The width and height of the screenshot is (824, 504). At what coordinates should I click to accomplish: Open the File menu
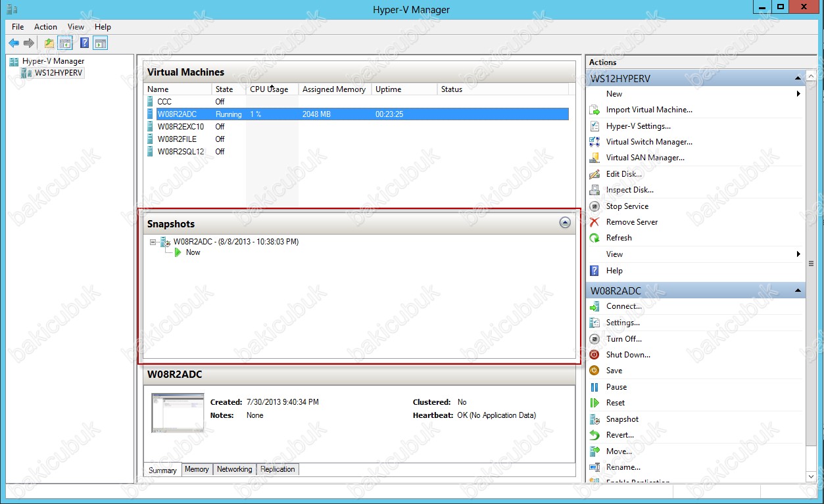pyautogui.click(x=18, y=27)
